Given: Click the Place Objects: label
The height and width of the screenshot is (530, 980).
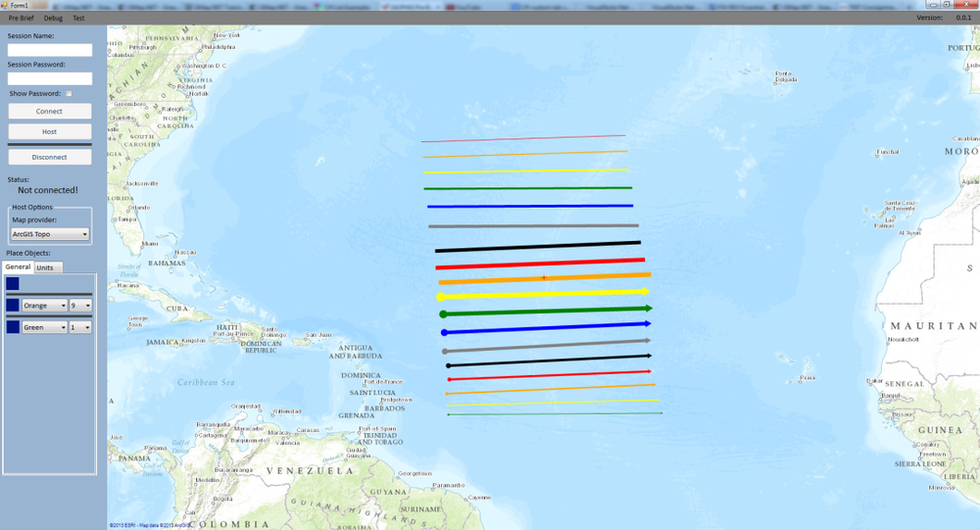Looking at the screenshot, I should point(28,253).
